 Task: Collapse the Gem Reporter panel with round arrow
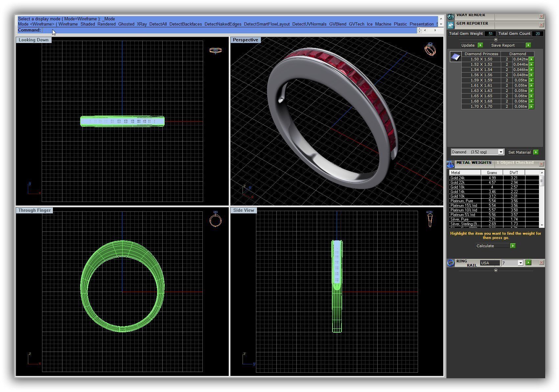[x=496, y=40]
